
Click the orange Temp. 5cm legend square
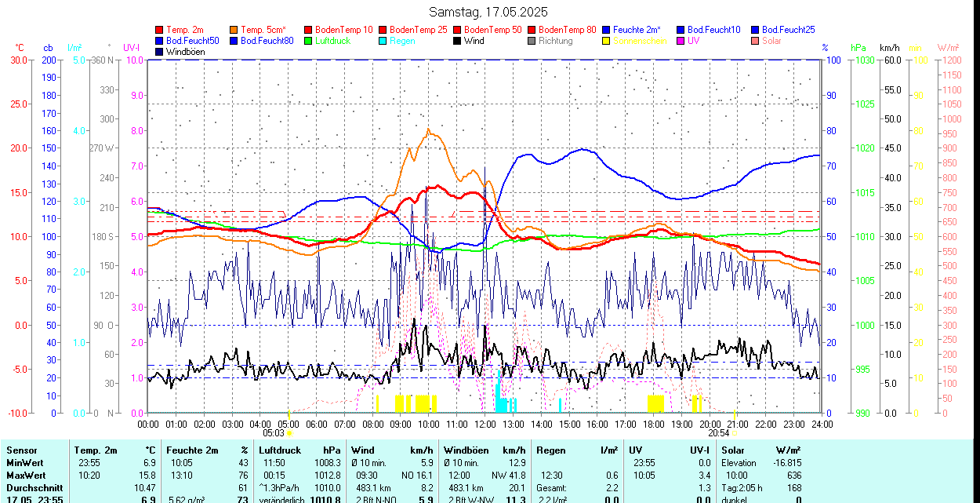[x=234, y=30]
